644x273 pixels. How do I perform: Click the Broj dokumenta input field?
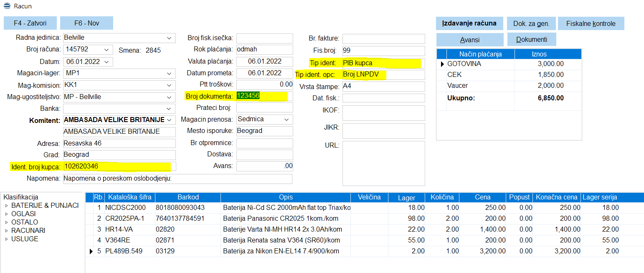(264, 96)
